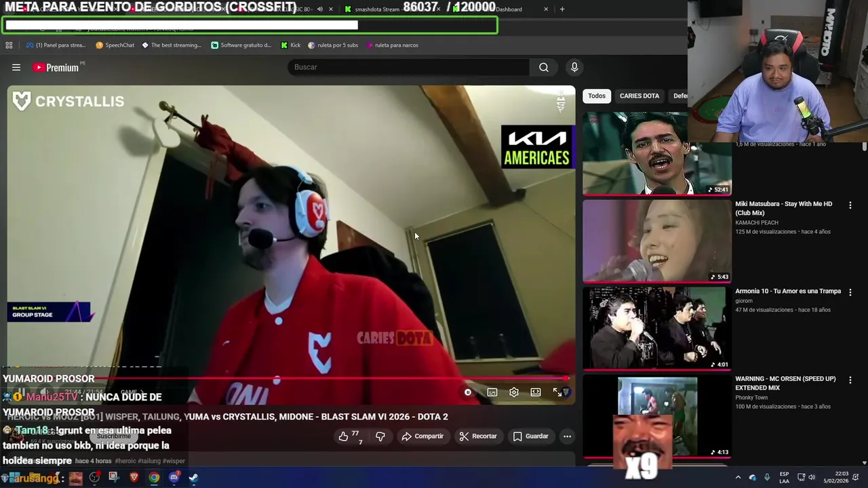The height and width of the screenshot is (488, 868).
Task: Switch to the Dashboard browser tab
Action: tap(502, 9)
